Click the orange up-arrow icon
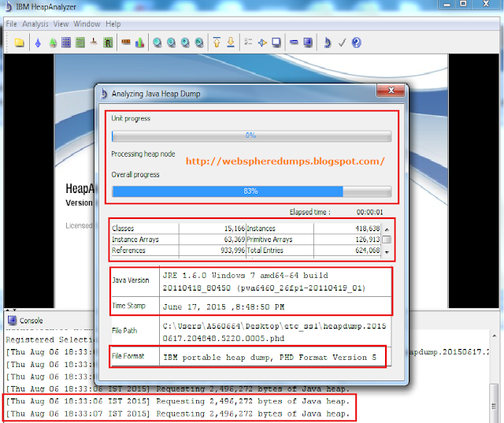 coord(217,43)
